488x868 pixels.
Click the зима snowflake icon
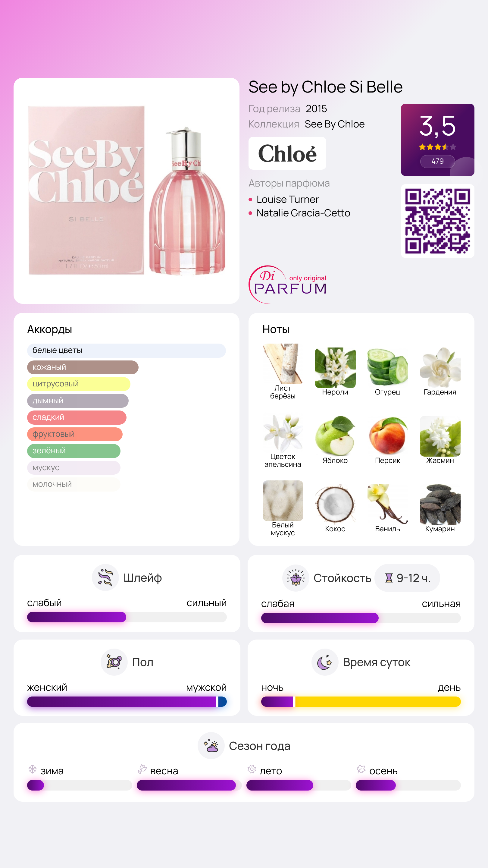tap(33, 769)
